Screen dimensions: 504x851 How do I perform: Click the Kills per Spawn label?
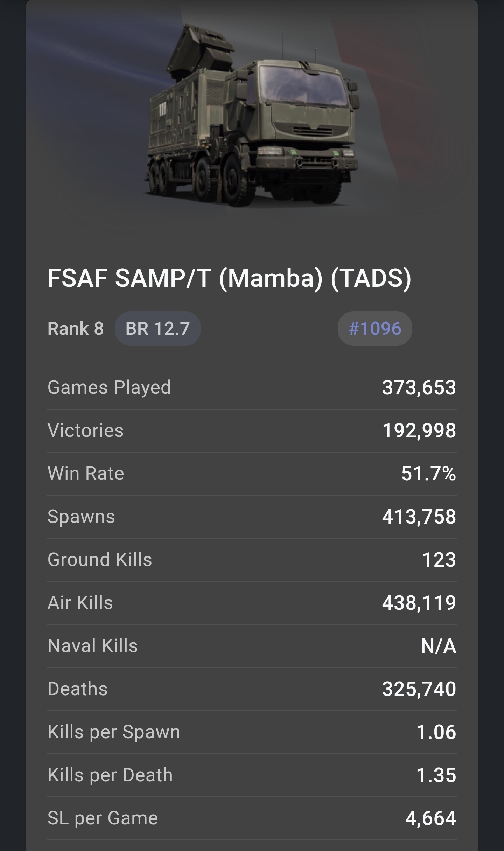(114, 732)
